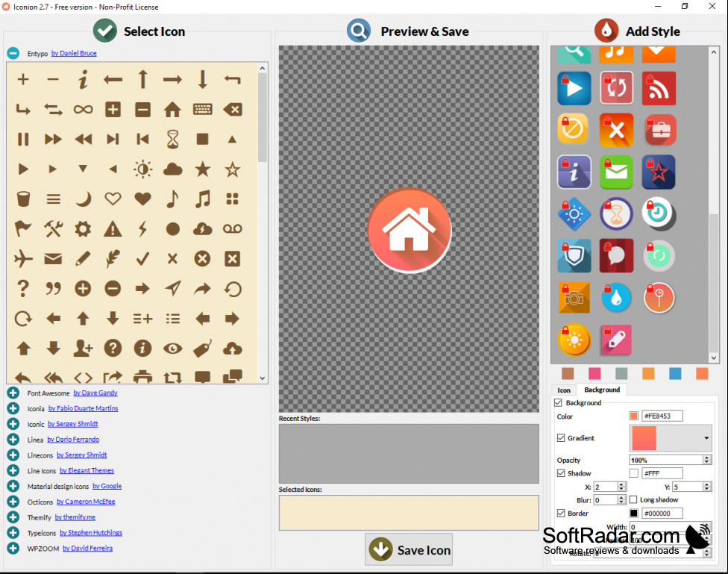Increase the Opacity value spinner

(706, 458)
